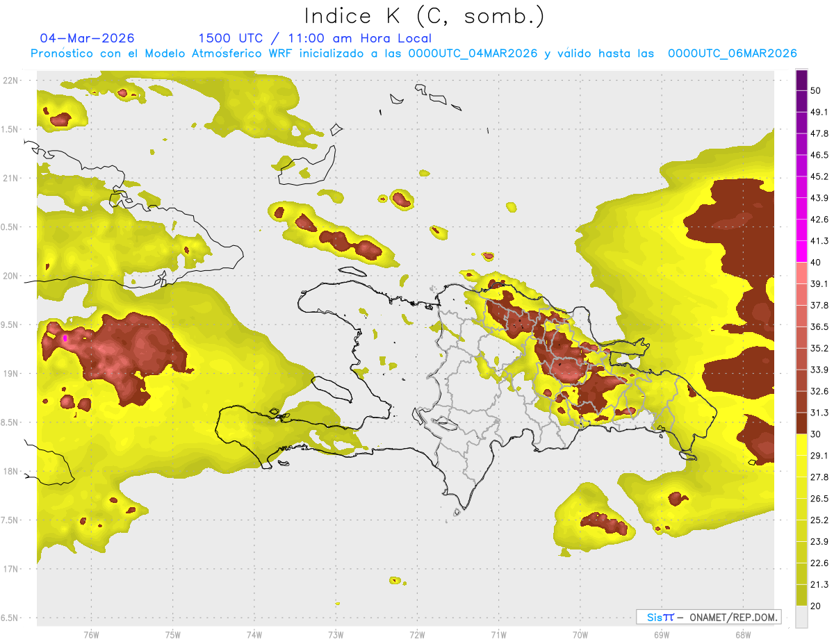Click the "27.8" color scale label
The width and height of the screenshot is (834, 644).
click(x=819, y=477)
